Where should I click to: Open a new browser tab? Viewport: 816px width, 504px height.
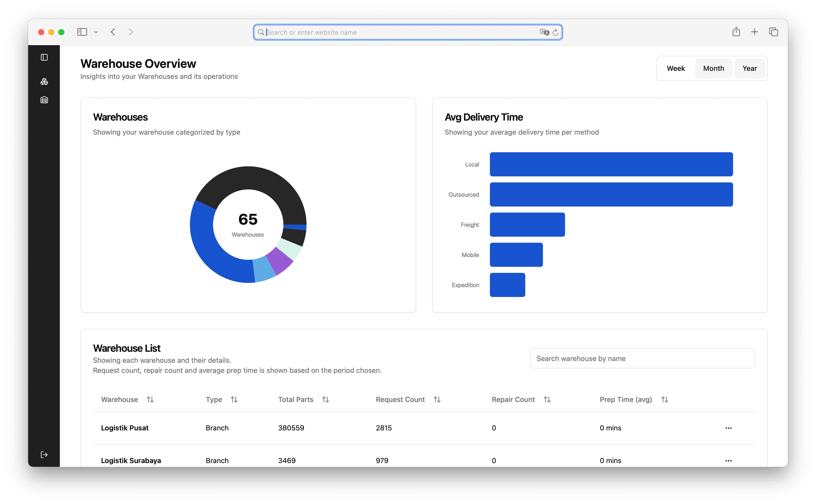click(755, 32)
